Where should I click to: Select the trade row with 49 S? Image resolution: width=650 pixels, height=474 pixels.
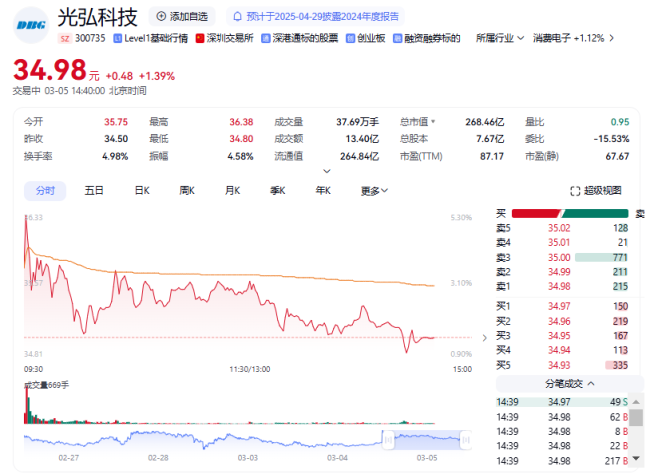tap(562, 402)
